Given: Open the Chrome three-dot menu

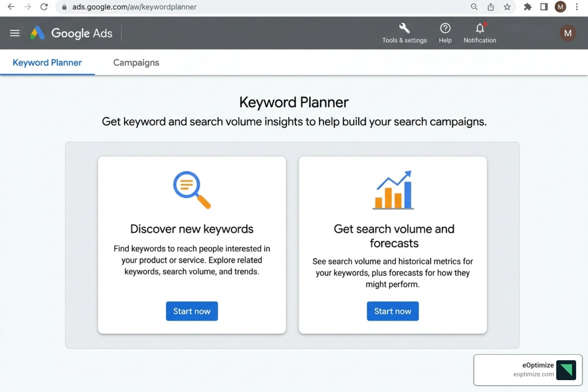Looking at the screenshot, I should click(x=577, y=7).
